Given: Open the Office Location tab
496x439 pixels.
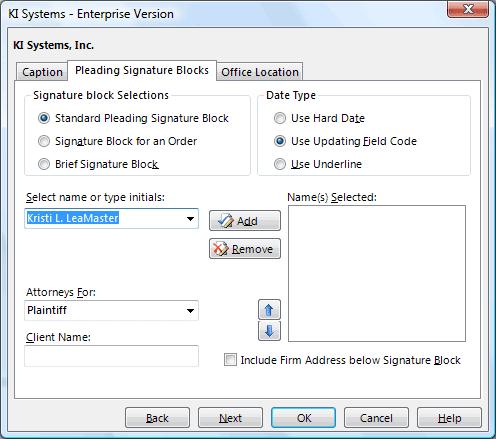Looking at the screenshot, I should (x=260, y=72).
